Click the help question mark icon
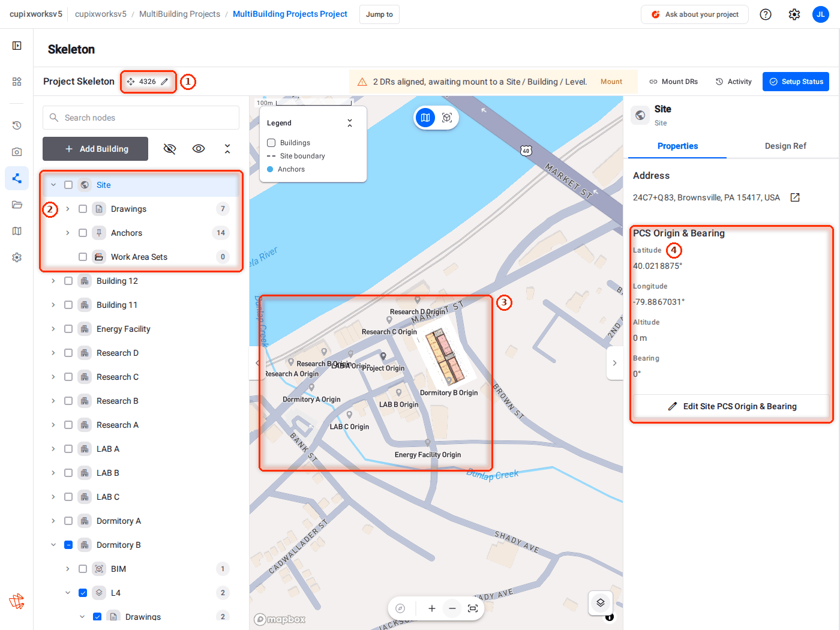The image size is (840, 630). click(766, 14)
